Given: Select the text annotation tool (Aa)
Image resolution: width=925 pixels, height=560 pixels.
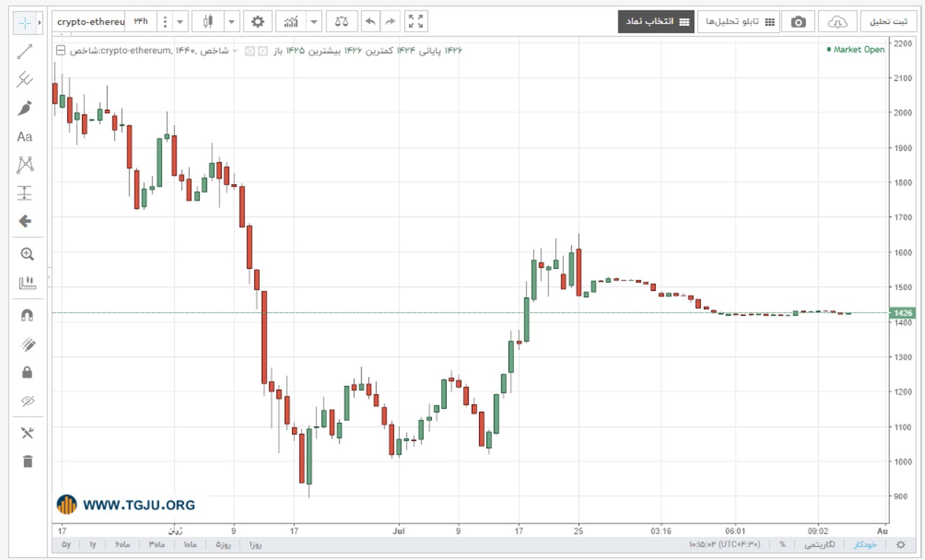Looking at the screenshot, I should pyautogui.click(x=25, y=136).
